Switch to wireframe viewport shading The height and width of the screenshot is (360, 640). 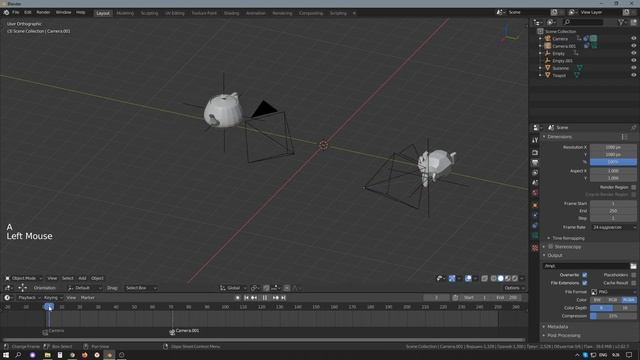click(493, 278)
